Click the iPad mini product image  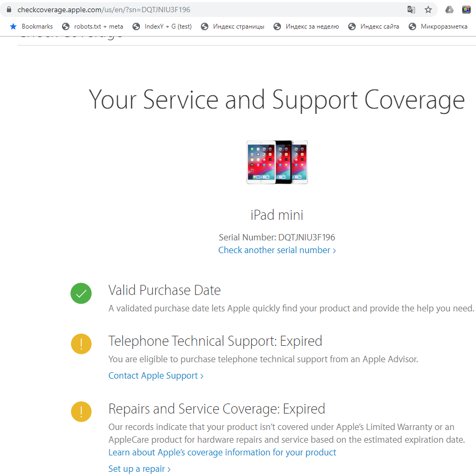(x=277, y=162)
